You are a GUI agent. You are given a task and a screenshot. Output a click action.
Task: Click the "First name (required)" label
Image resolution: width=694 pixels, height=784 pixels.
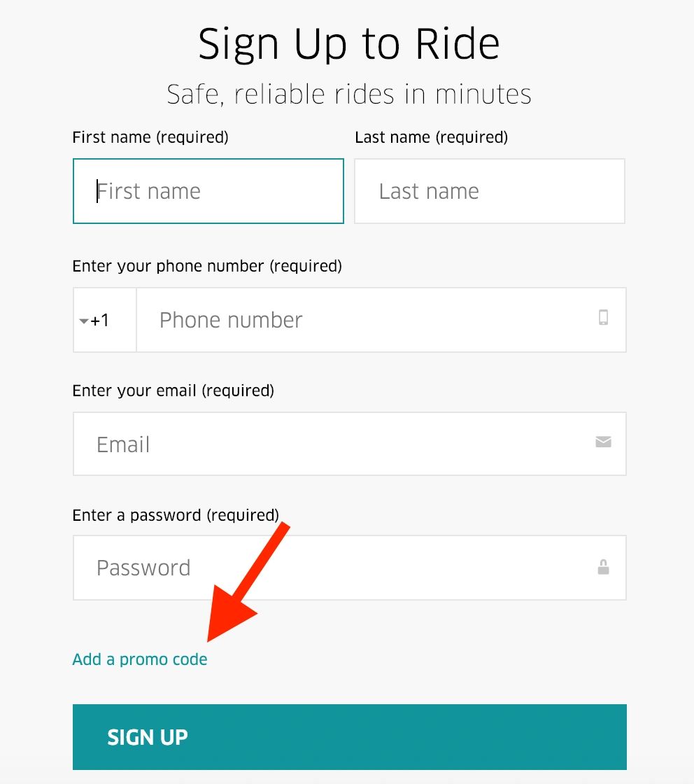tap(150, 137)
